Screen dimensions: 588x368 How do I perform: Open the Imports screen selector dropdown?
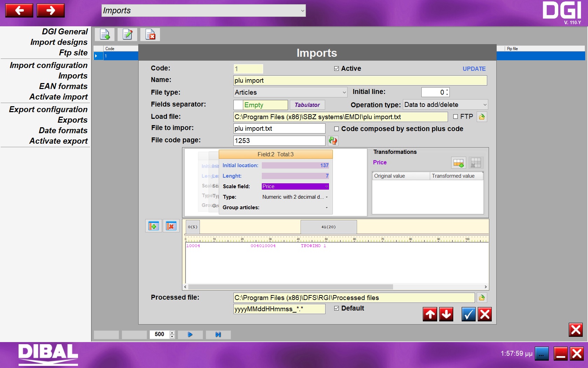click(204, 11)
